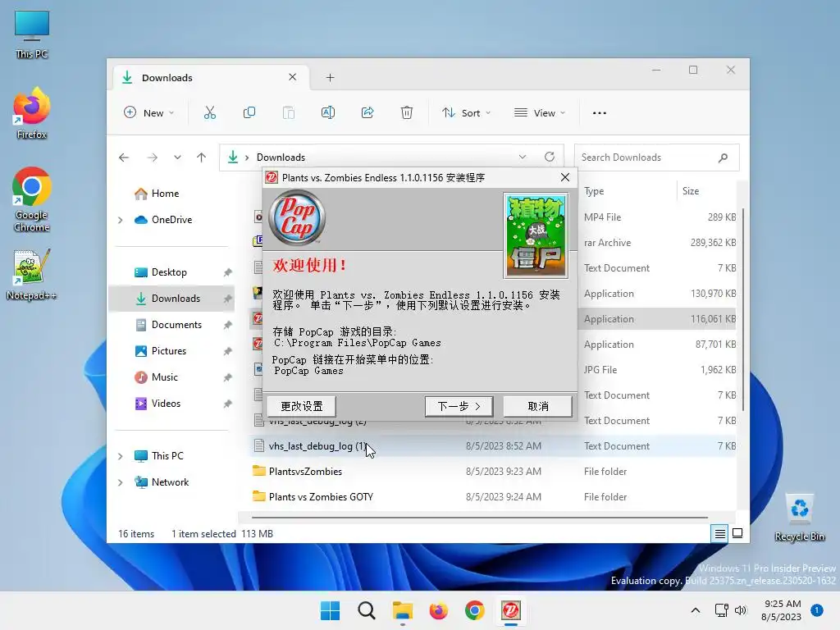Screen dimensions: 840x630
Task: Select the PlantsvsZombies folder
Action: click(x=493, y=472)
